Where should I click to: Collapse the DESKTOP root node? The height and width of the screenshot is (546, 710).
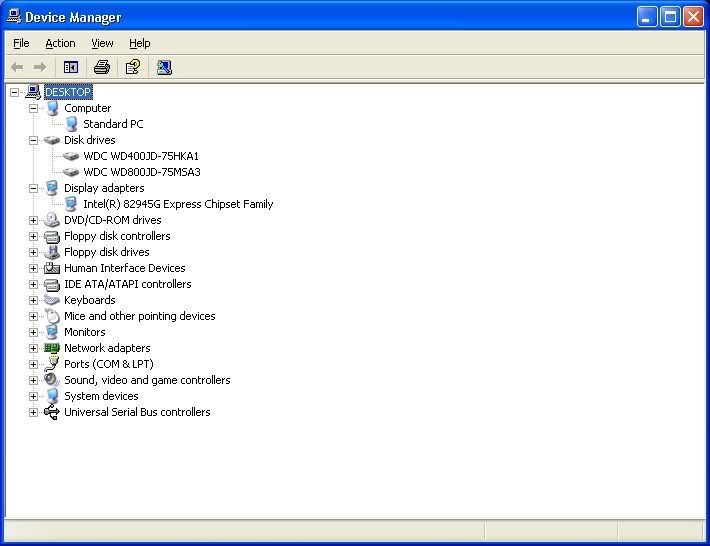tap(14, 92)
